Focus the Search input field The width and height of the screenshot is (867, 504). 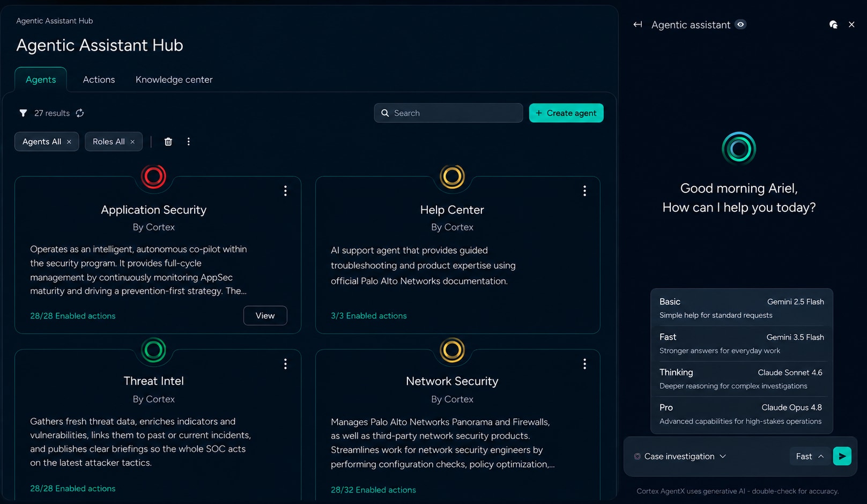448,113
